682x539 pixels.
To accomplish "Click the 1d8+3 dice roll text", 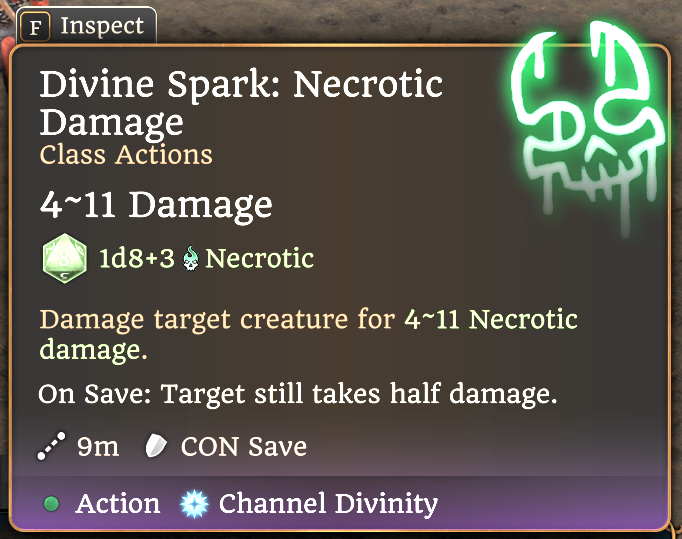I will click(137, 258).
